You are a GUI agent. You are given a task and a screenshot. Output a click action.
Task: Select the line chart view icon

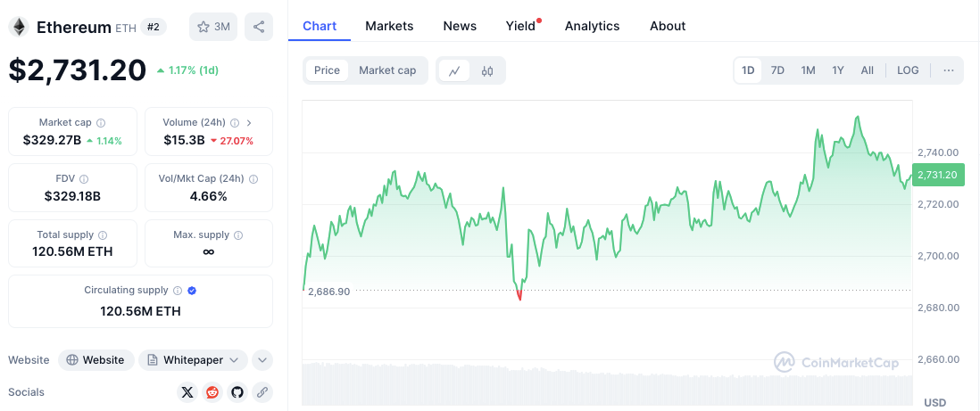point(454,70)
